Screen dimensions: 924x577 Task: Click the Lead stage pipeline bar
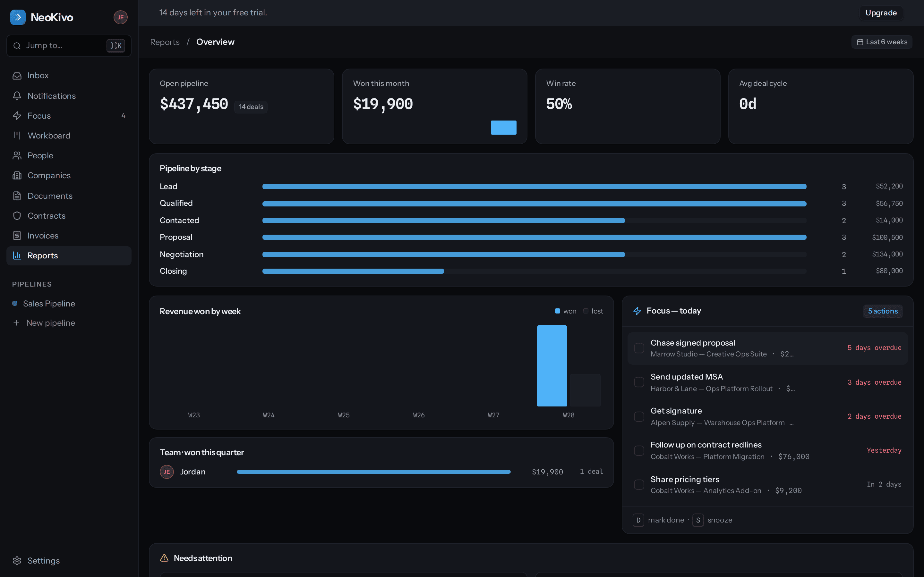coord(534,187)
